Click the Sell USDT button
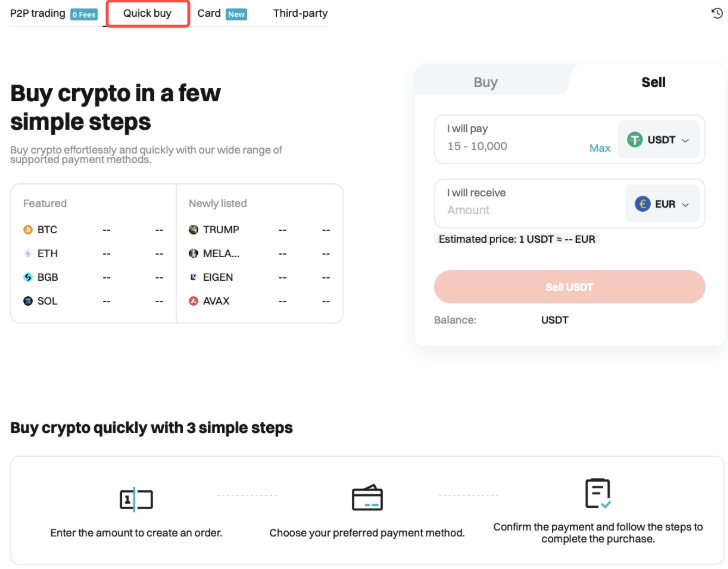Screen dimensions: 728x569 (x=570, y=287)
